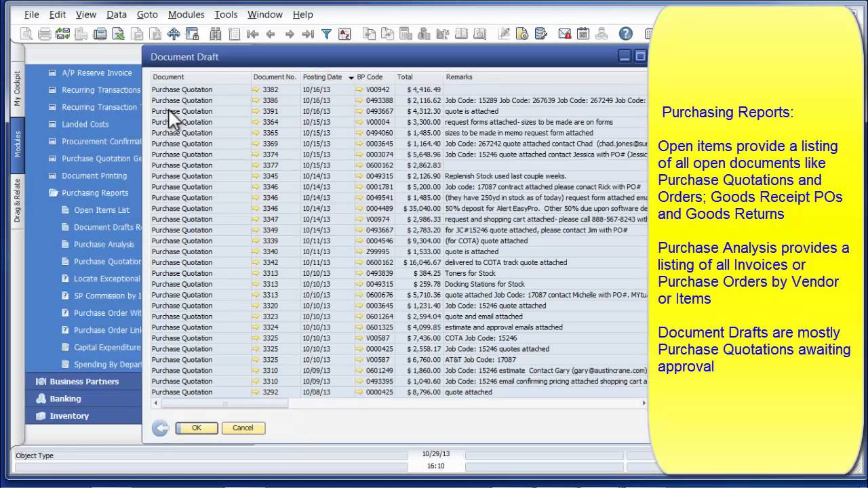Click the blue Help question mark icon
This screenshot has width=868, height=488.
point(626,34)
